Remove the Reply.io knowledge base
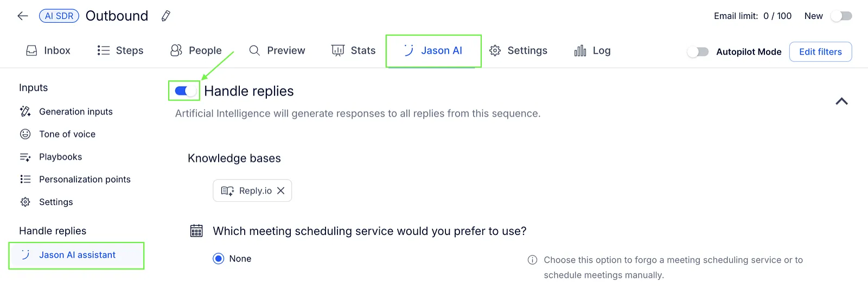Screen dimensions: 868x287 coord(280,190)
